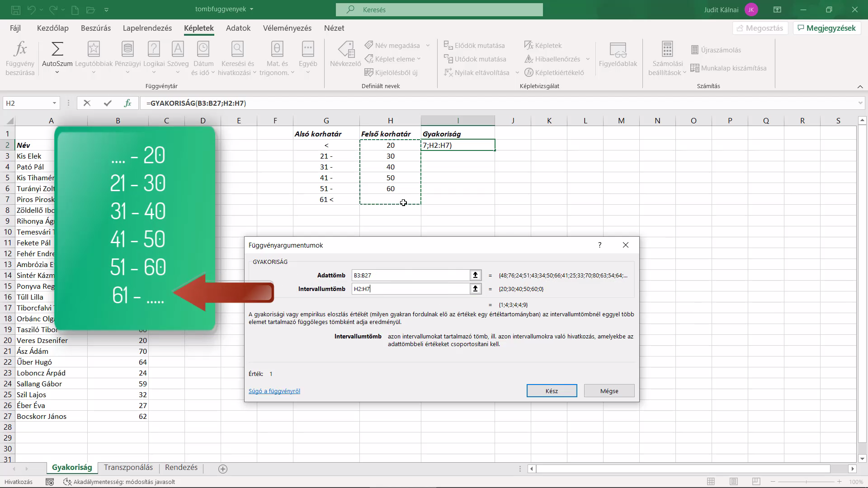Open the Függvény beszúrása function wizard

(x=20, y=59)
